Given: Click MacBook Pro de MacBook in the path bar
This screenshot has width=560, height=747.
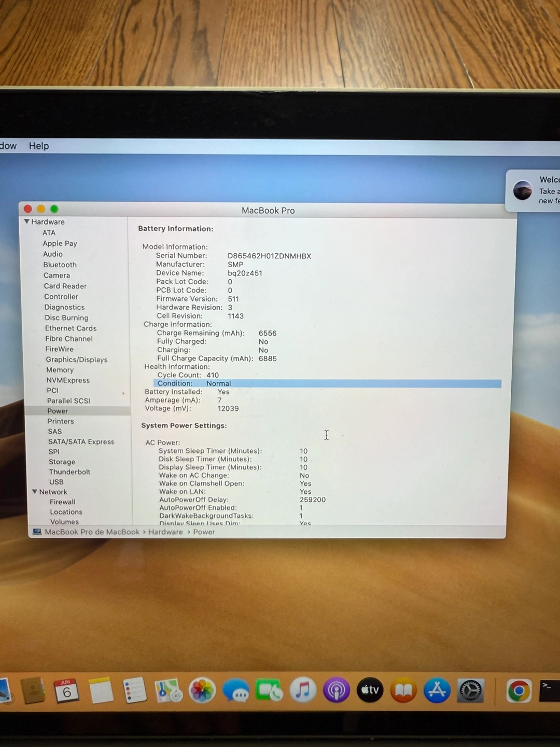Looking at the screenshot, I should click(x=92, y=532).
